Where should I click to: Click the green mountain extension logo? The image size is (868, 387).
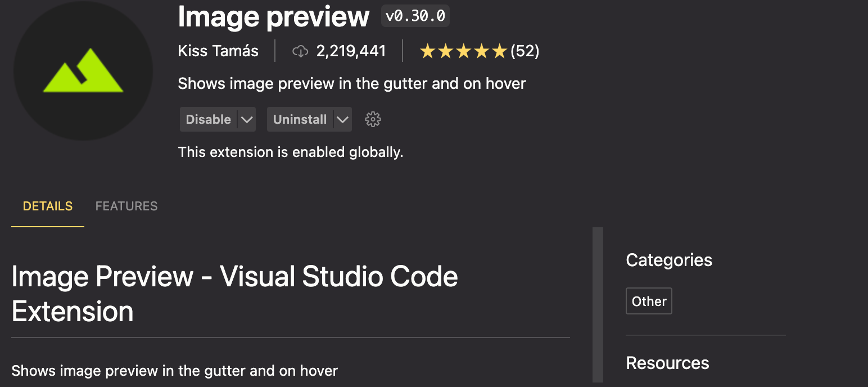pyautogui.click(x=83, y=71)
